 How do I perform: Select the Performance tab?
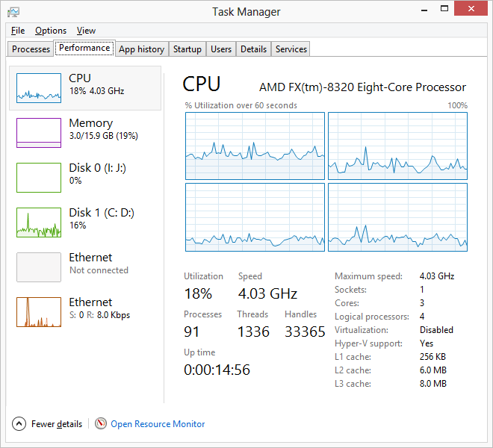84,48
